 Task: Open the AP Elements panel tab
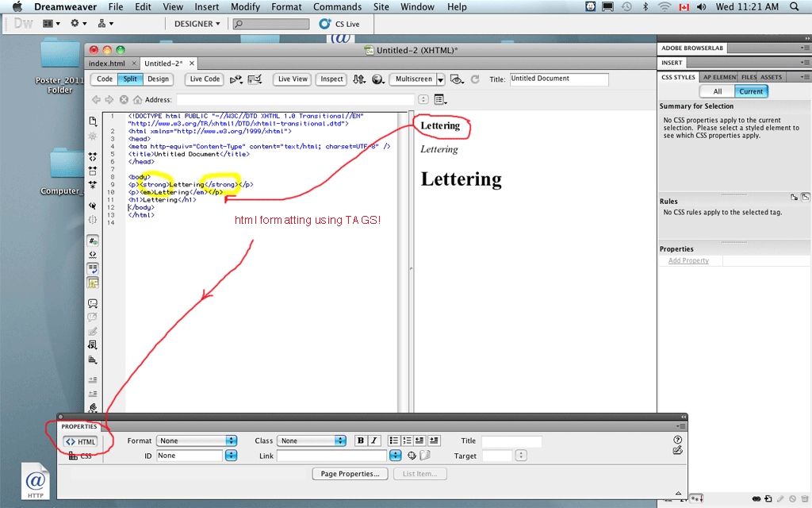click(x=719, y=77)
